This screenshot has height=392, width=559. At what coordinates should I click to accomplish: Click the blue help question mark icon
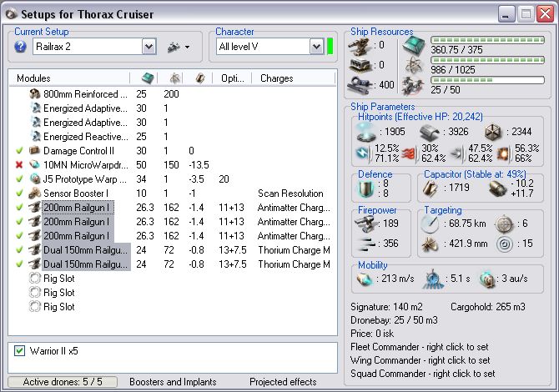pyautogui.click(x=21, y=47)
